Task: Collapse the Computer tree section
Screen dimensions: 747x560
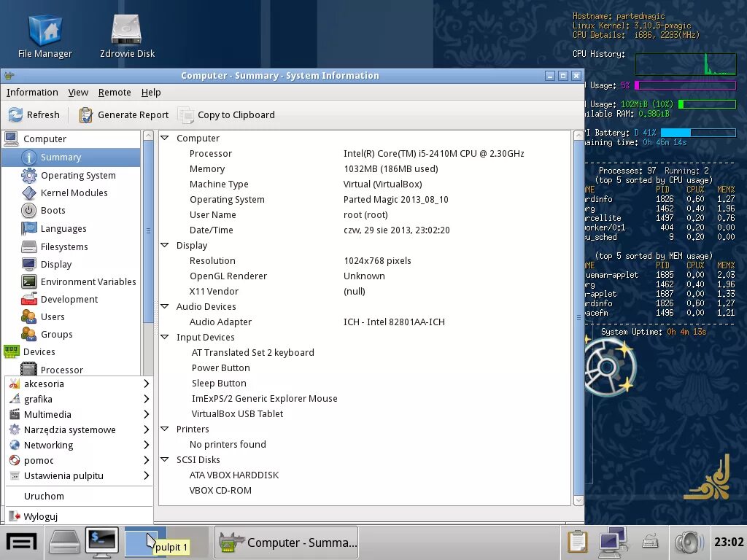Action: point(164,138)
